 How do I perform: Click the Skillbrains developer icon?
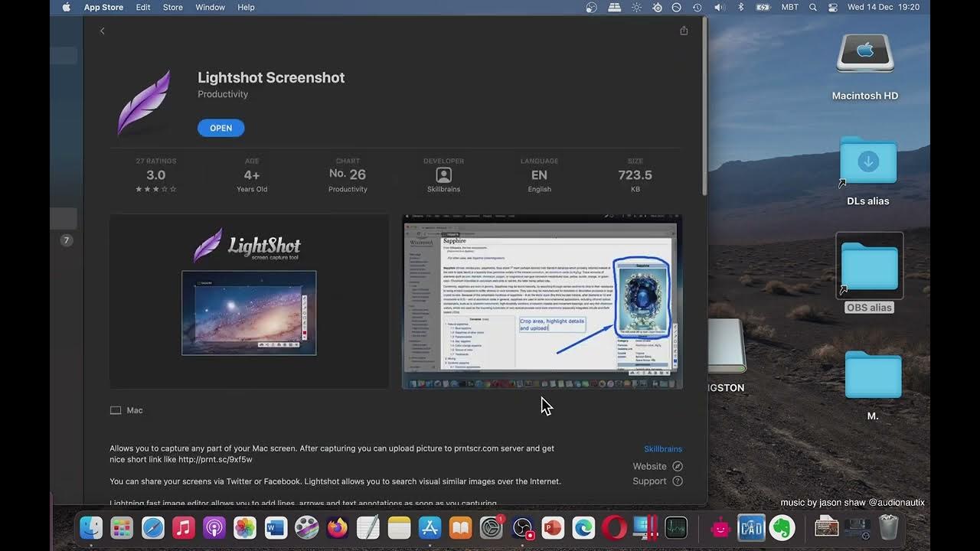pyautogui.click(x=444, y=175)
